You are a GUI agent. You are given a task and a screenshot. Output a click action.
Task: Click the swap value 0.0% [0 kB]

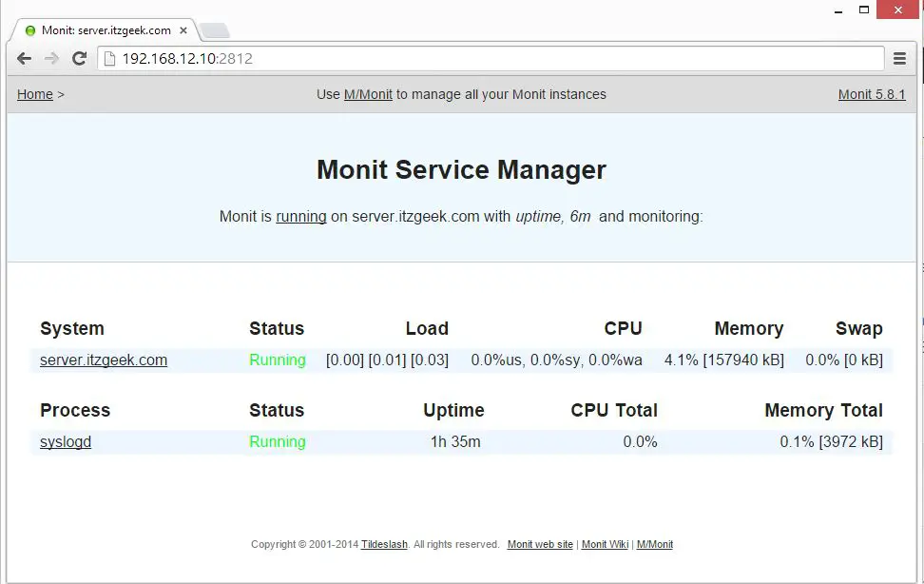pyautogui.click(x=844, y=360)
